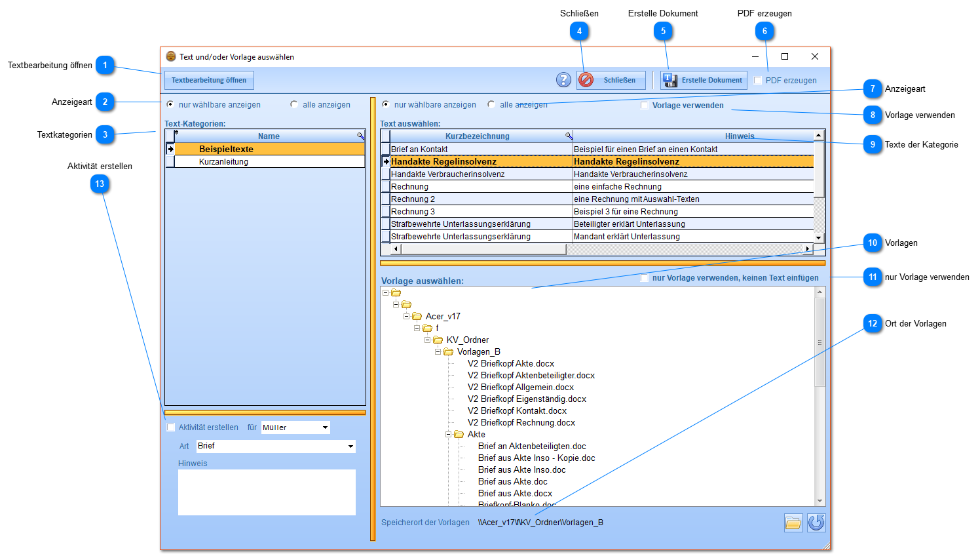Click the Akte folder icon in the tree
The height and width of the screenshot is (556, 980).
(459, 434)
